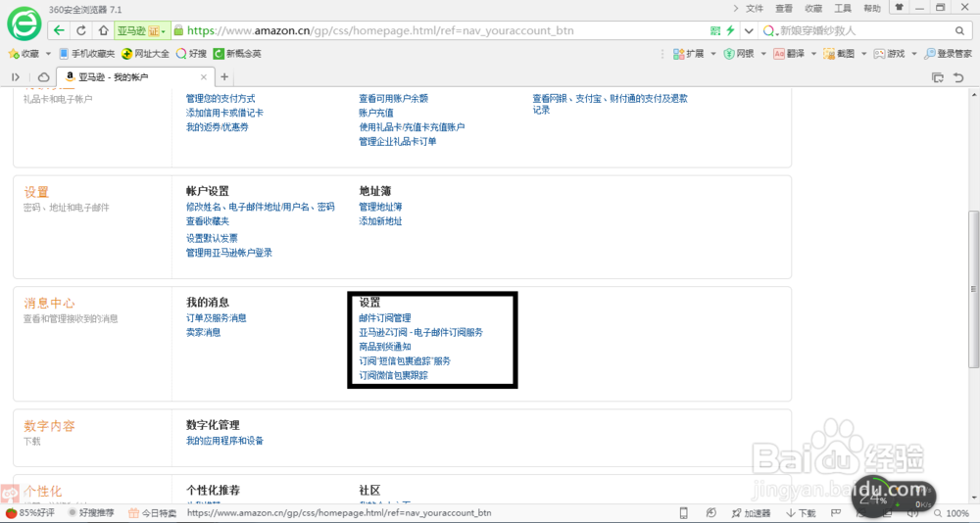980x523 pixels.
Task: Click the green padlock security icon
Action: (178, 30)
